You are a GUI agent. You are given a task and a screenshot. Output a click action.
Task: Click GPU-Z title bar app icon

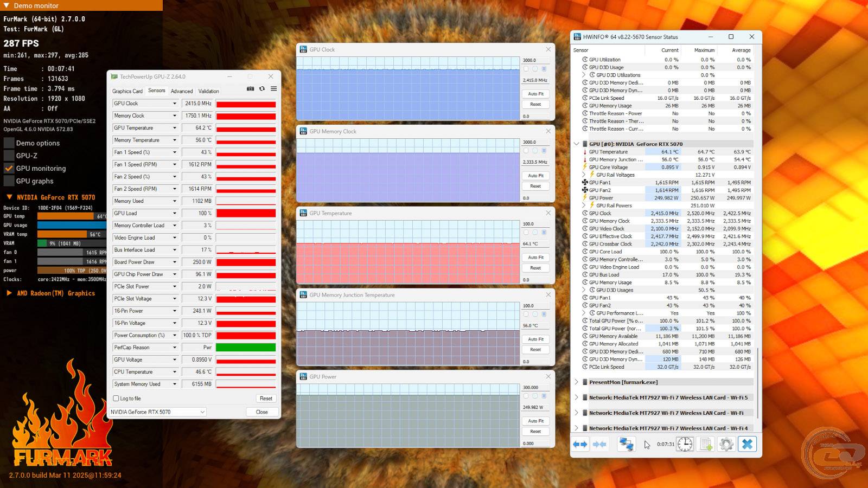[114, 76]
